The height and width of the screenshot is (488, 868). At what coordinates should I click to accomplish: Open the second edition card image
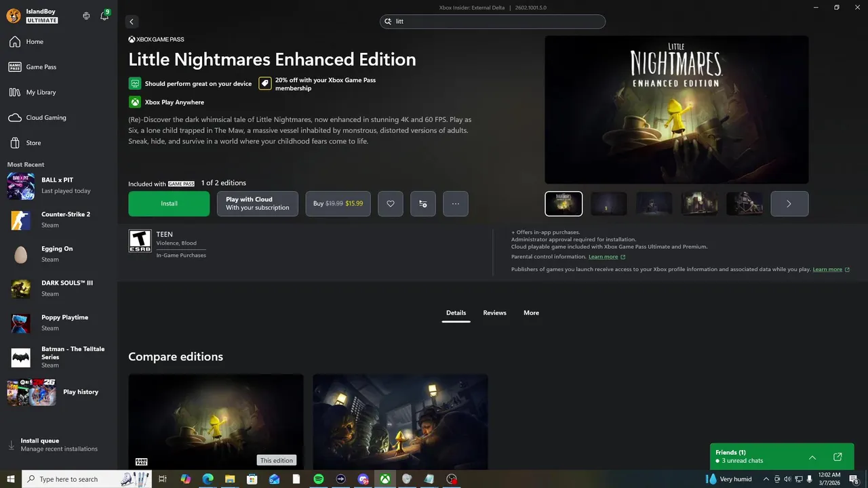[x=400, y=421]
